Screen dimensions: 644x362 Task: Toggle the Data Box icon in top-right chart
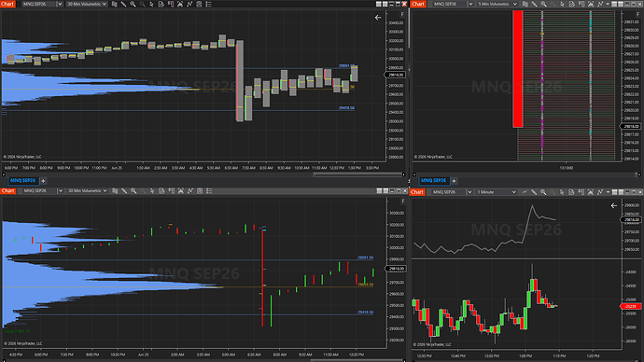pos(572,4)
